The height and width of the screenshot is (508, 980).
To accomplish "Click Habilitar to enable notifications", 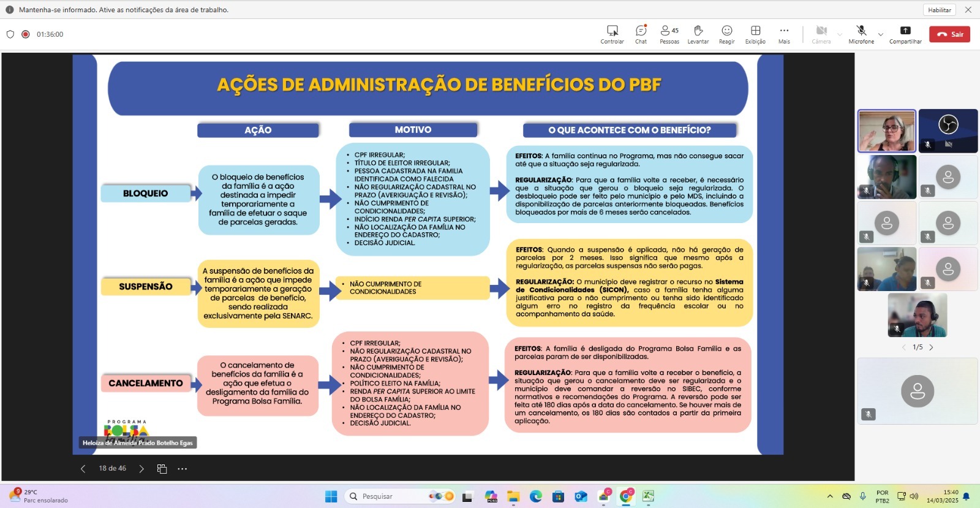I will 939,10.
